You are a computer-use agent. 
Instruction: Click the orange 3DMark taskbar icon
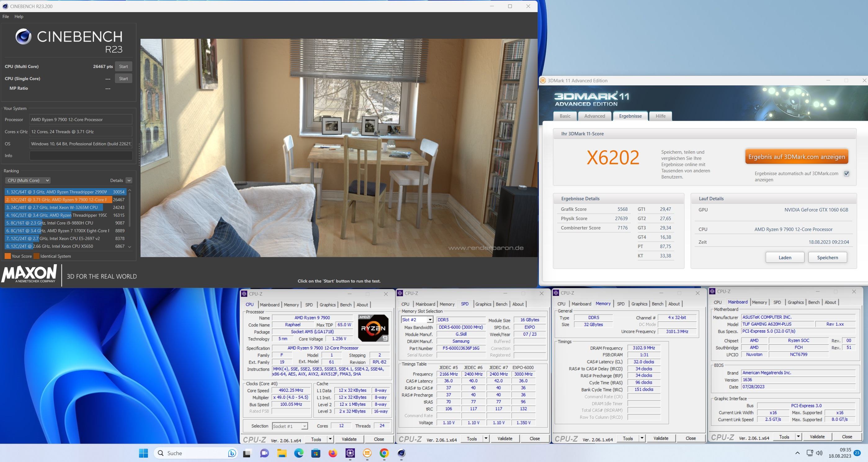click(367, 453)
